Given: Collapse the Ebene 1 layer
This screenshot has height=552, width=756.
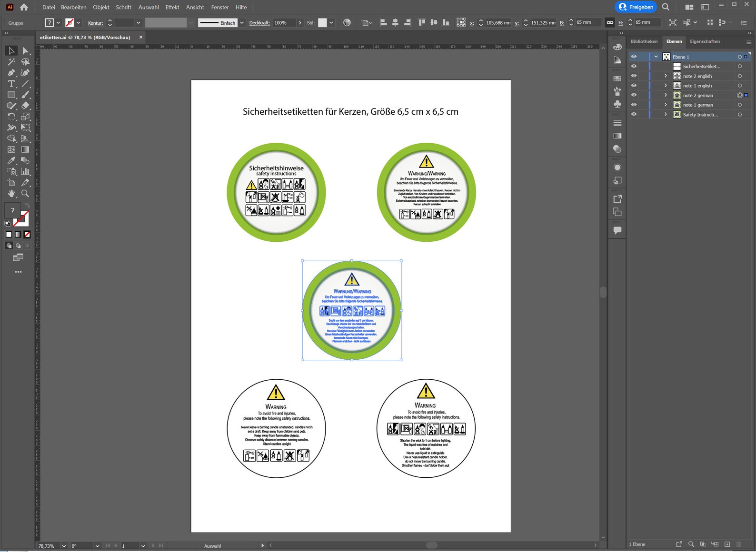Looking at the screenshot, I should (x=656, y=57).
